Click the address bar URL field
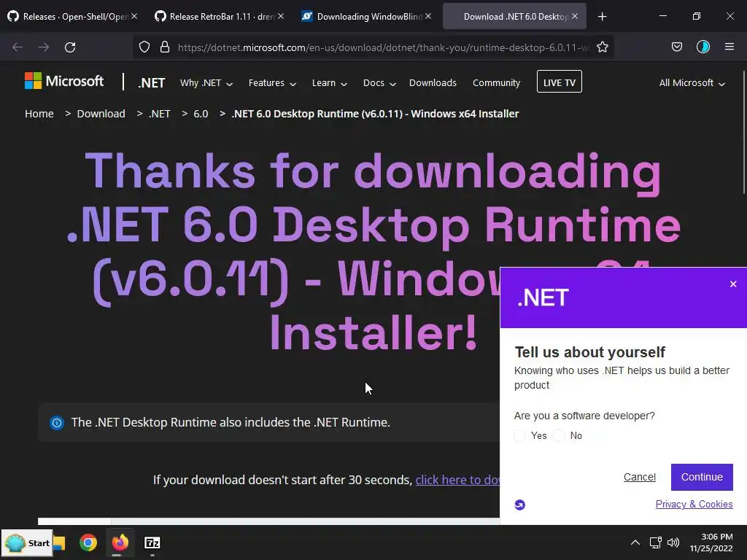This screenshot has height=560, width=747. (x=384, y=47)
